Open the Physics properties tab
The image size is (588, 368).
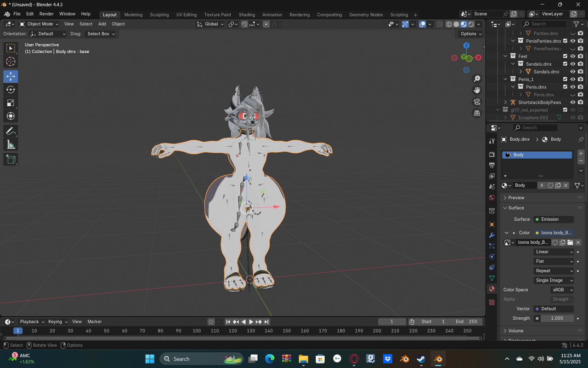(x=492, y=257)
